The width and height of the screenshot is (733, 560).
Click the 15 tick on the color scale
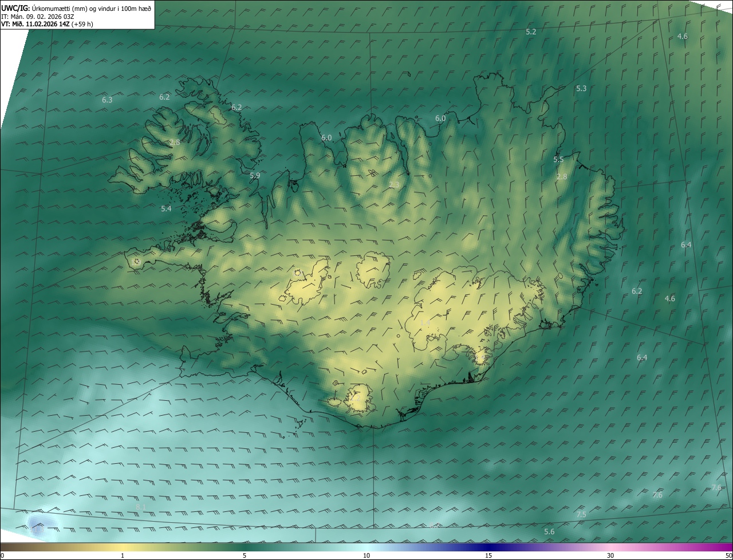click(x=488, y=555)
